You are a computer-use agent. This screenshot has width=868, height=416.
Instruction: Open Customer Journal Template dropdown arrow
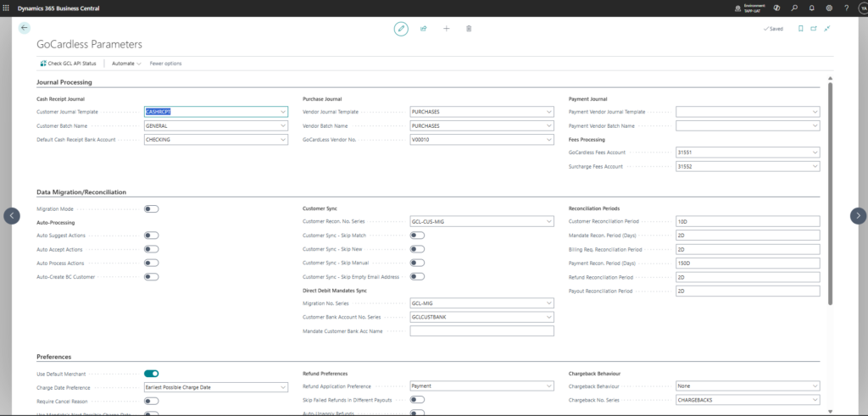283,112
